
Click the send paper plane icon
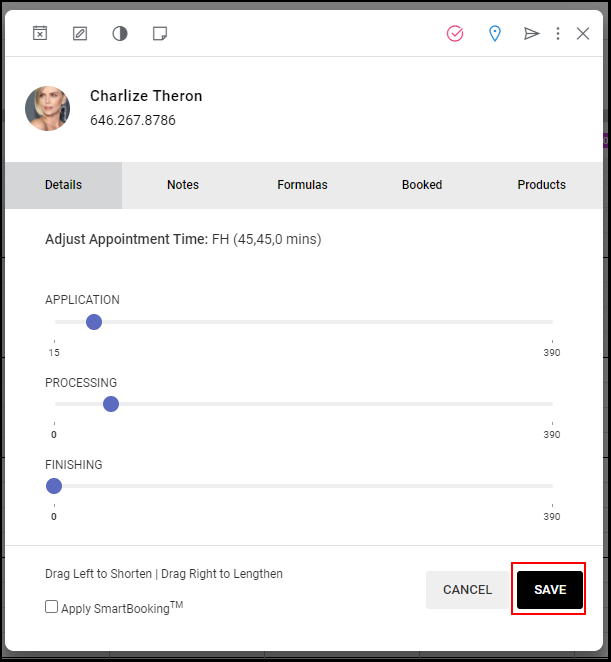tap(532, 33)
